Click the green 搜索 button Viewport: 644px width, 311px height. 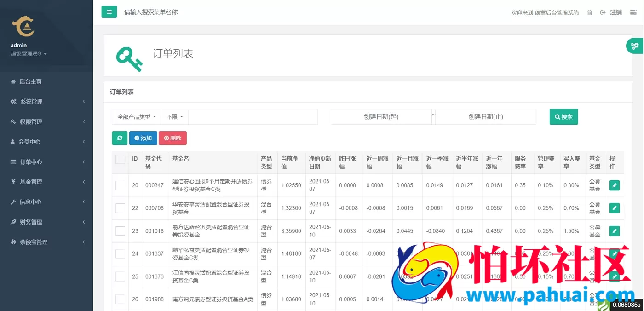pos(563,117)
